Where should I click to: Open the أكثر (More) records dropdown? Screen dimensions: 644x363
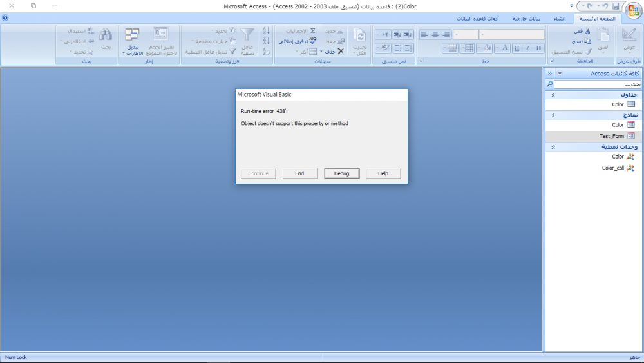pos(307,52)
